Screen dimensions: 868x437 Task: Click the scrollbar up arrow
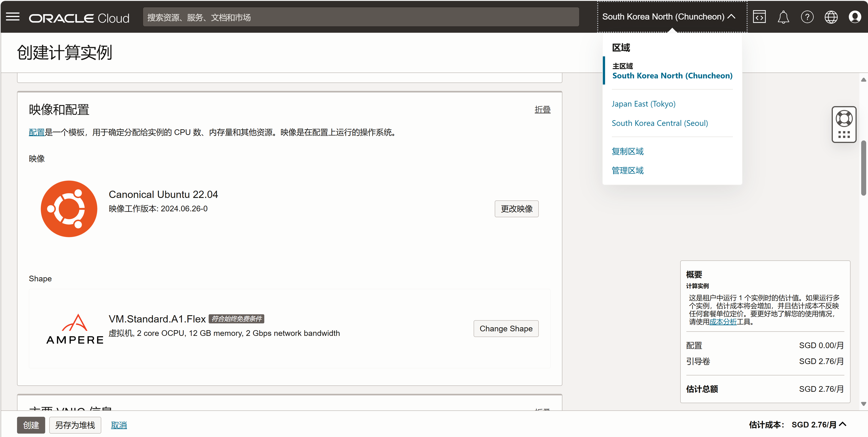[863, 80]
